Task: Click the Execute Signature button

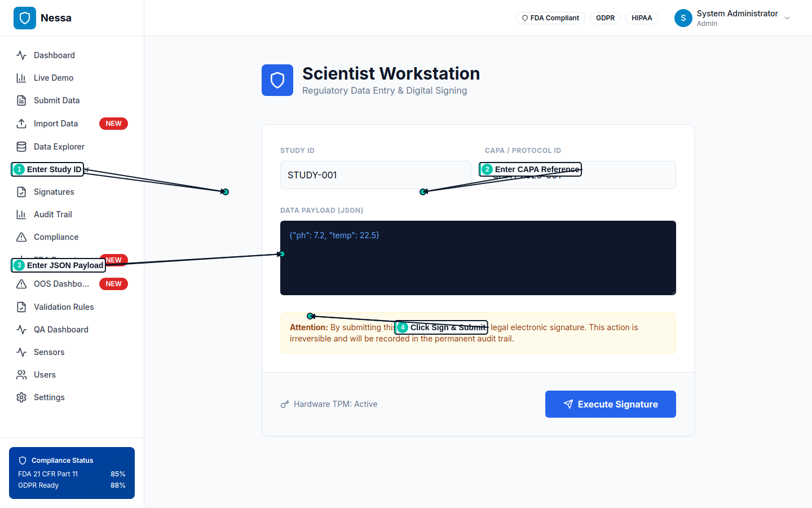Action: (x=610, y=404)
